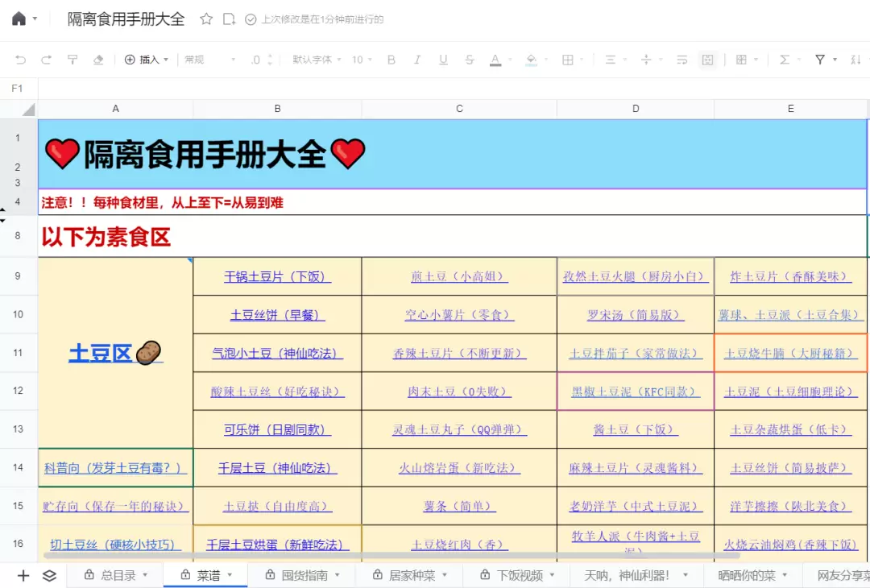Open the font family dropdown 默认字体
Image resolution: width=870 pixels, height=588 pixels.
pyautogui.click(x=317, y=60)
